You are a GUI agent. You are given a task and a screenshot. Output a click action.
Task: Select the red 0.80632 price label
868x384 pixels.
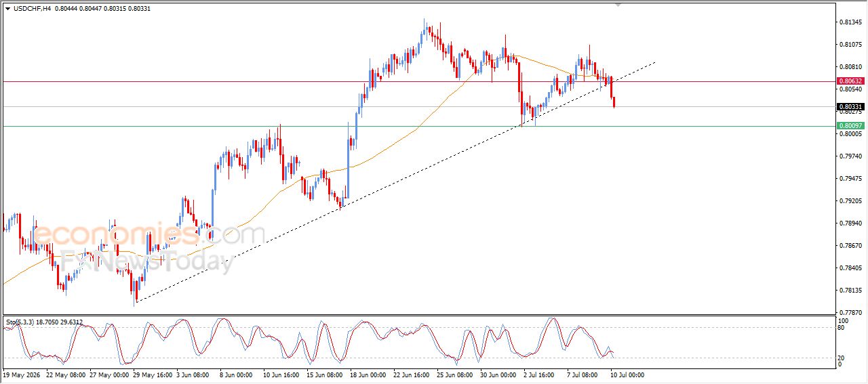(850, 81)
